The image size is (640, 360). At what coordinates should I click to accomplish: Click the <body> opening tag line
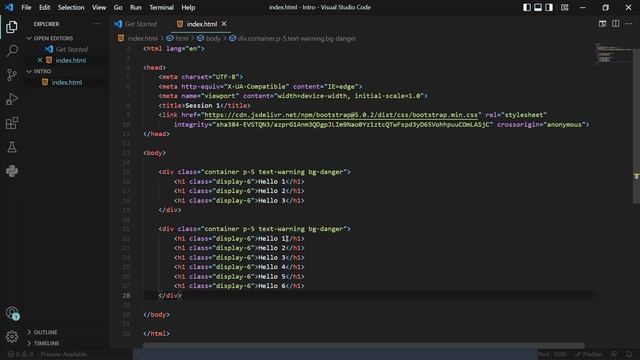click(155, 153)
